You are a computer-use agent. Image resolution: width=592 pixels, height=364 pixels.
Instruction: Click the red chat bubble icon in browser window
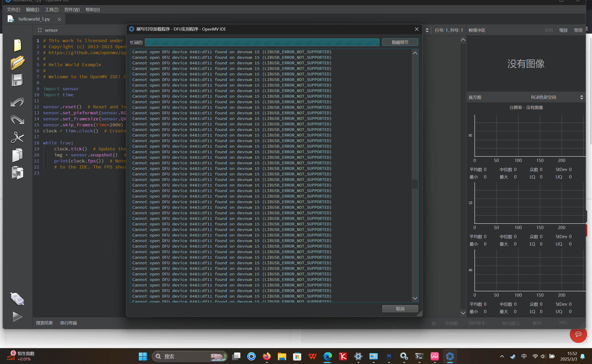[x=578, y=334]
